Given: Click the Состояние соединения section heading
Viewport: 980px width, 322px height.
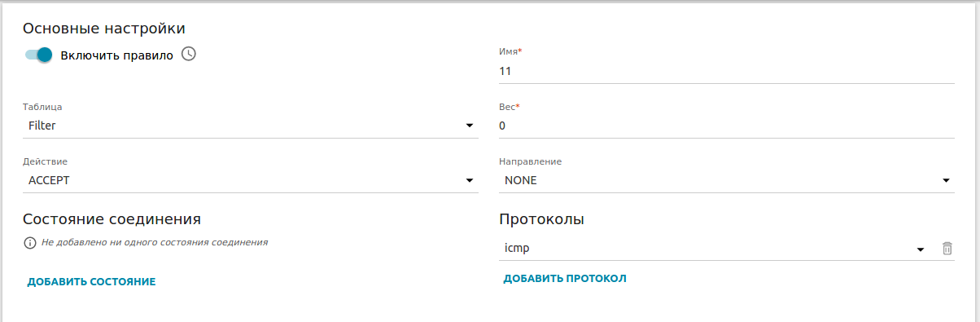Looking at the screenshot, I should pos(112,219).
